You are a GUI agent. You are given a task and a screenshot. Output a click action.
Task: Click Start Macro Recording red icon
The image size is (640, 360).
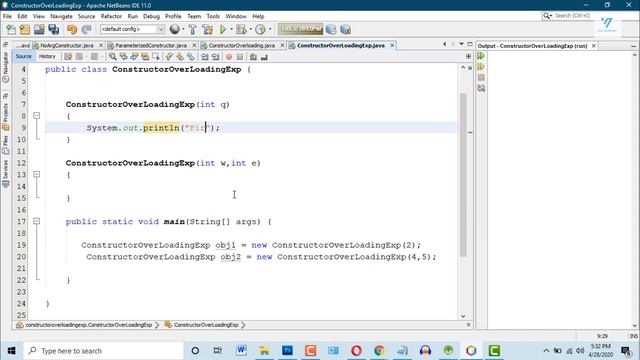[x=229, y=57]
